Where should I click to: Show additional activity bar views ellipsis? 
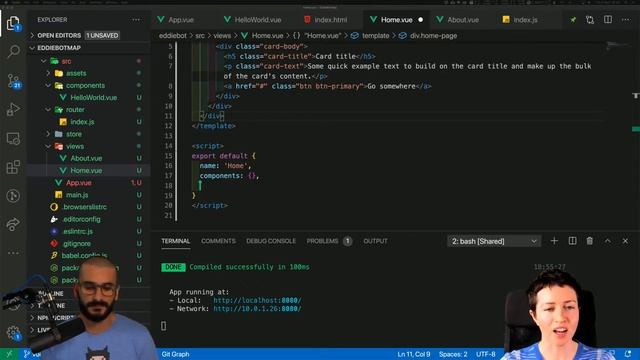pyautogui.click(x=13, y=253)
